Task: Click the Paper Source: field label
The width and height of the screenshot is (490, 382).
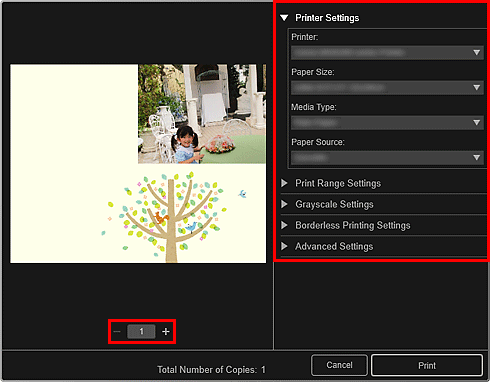Action: (x=318, y=142)
